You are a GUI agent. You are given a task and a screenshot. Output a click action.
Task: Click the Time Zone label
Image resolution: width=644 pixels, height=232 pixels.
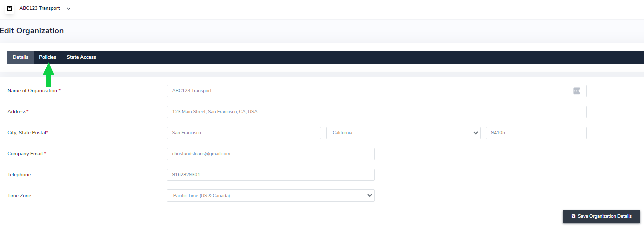19,196
